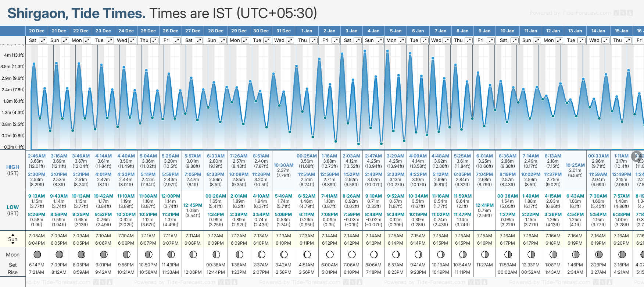
Task: Click the scroll-right arrow on the tide table
Action: coord(637,156)
